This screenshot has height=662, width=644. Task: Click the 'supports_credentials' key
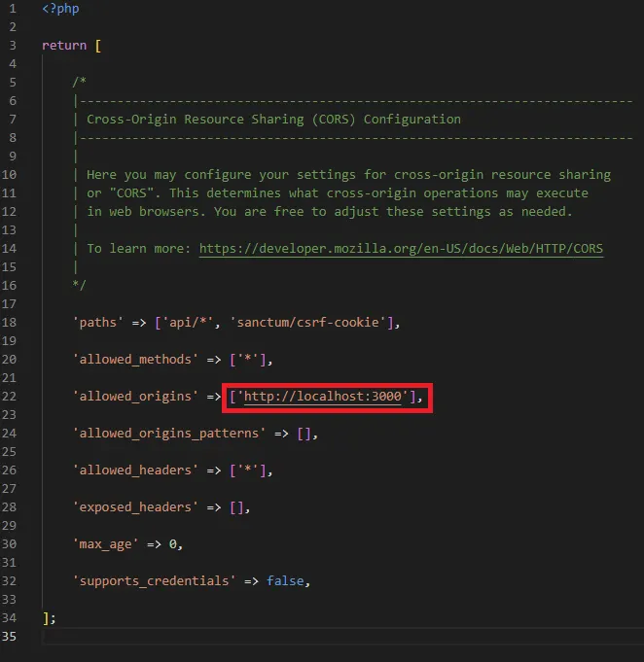click(154, 581)
